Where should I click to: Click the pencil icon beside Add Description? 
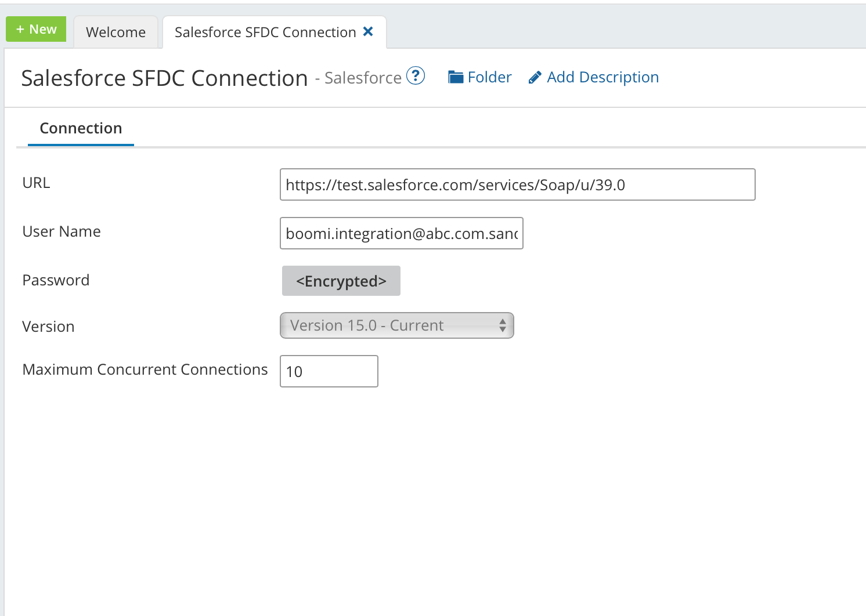tap(535, 78)
